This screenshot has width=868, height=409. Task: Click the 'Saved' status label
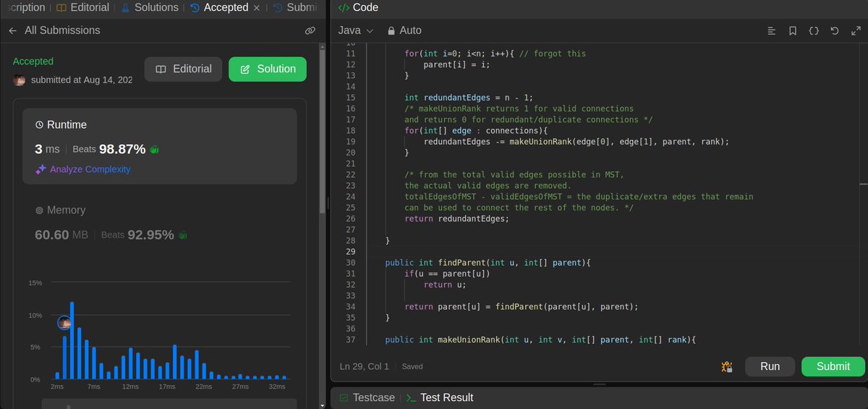[412, 366]
